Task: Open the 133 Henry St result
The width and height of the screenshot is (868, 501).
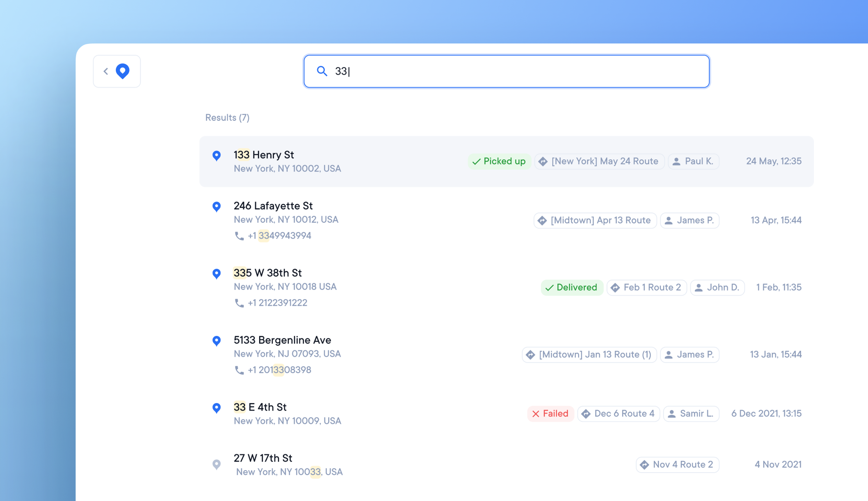Action: (x=506, y=161)
